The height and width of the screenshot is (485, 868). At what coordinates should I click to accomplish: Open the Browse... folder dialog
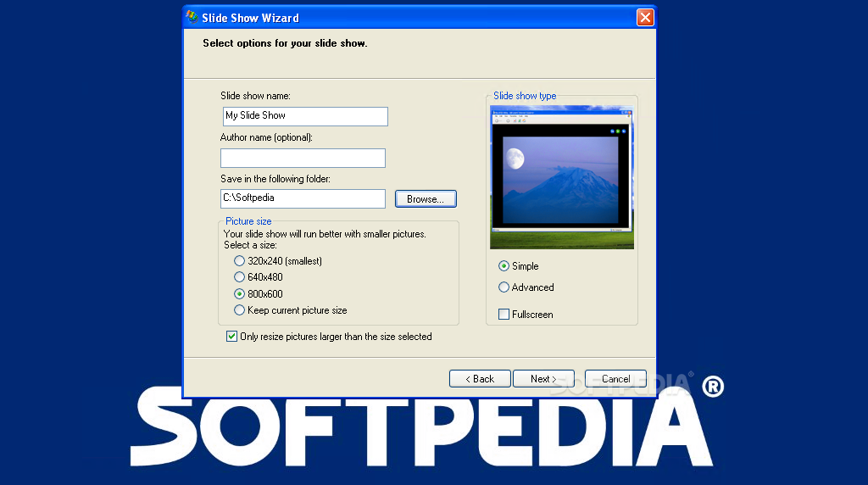426,198
